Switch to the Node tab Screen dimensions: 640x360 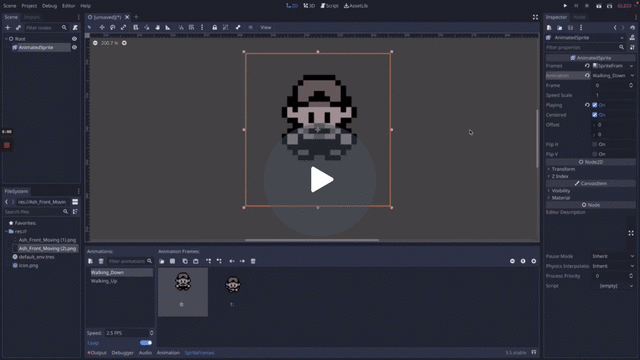coord(579,17)
